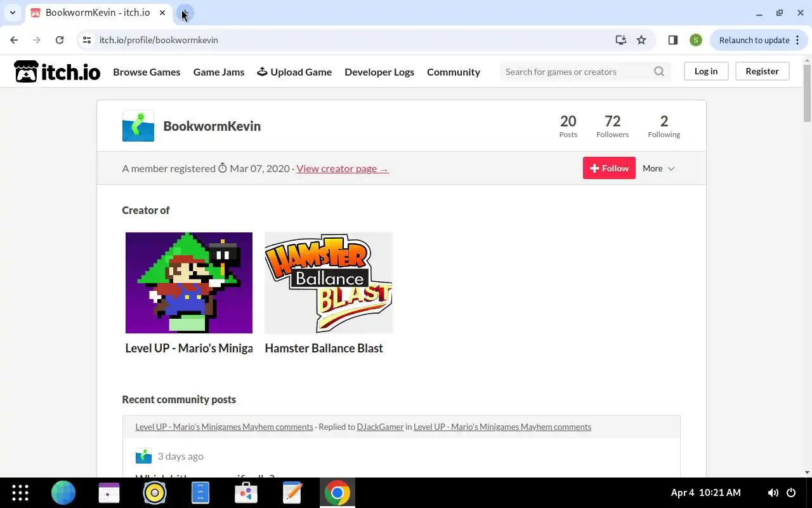Viewport: 812px width, 508px height.
Task: Click the volume icon in system tray
Action: 773,493
